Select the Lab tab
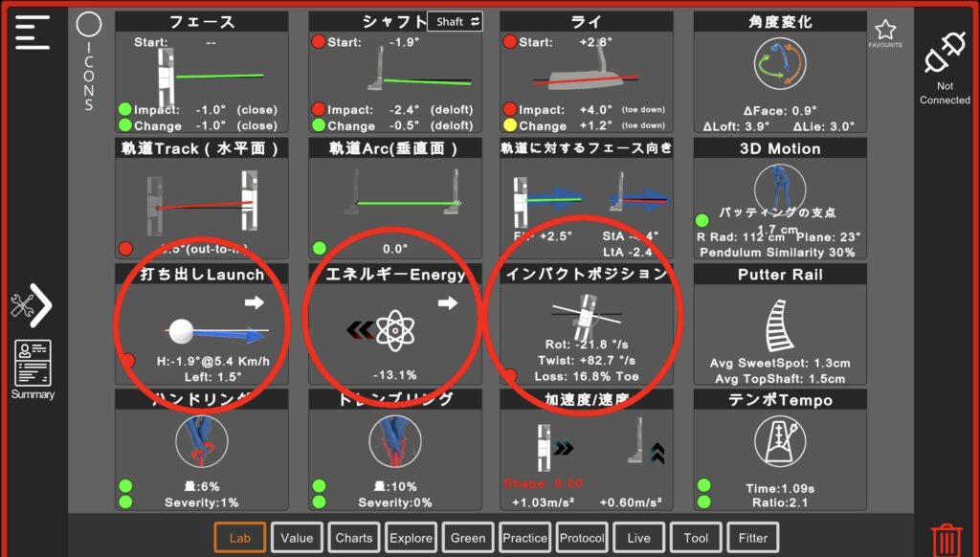Image resolution: width=980 pixels, height=557 pixels. click(240, 538)
